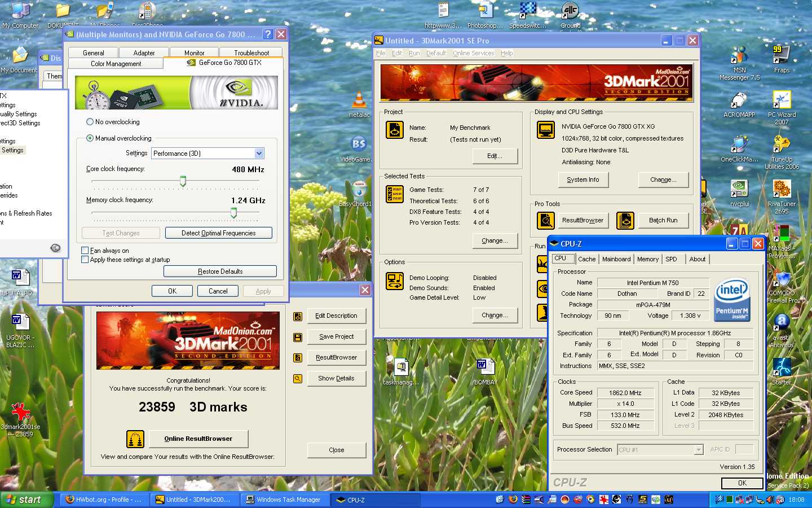Click the System Info button
The width and height of the screenshot is (812, 508).
pos(583,179)
